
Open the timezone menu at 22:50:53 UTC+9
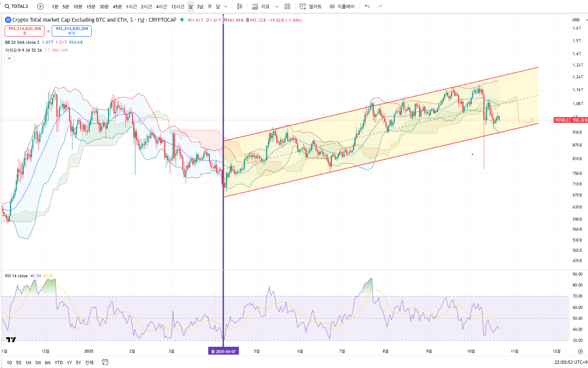tap(571, 363)
